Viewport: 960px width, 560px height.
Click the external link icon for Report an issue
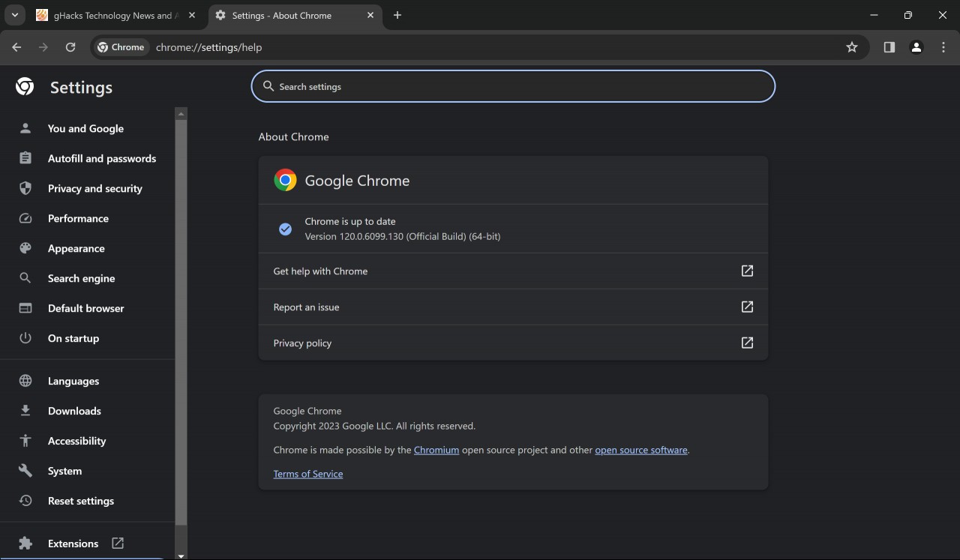tap(747, 307)
